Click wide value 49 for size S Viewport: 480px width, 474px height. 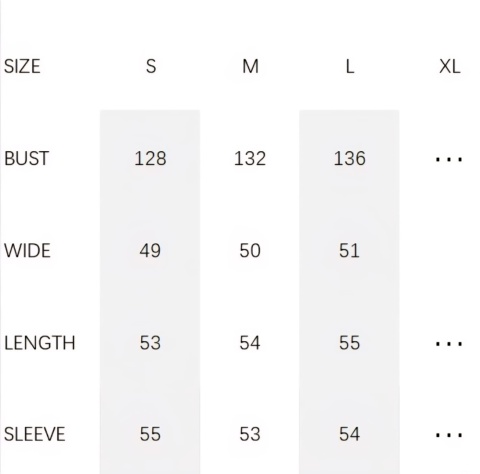[x=150, y=250]
